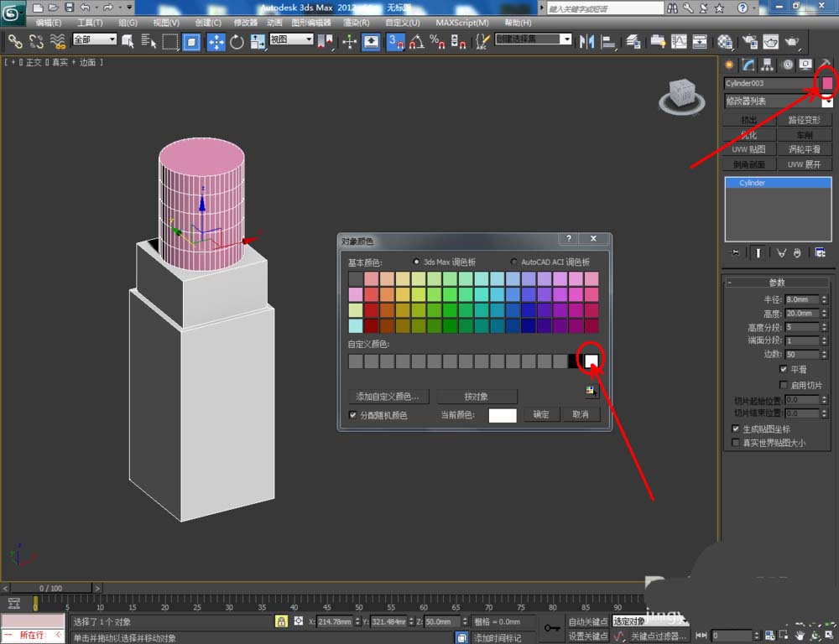Click the teapot Render icon
This screenshot has width=839, height=644.
[790, 41]
